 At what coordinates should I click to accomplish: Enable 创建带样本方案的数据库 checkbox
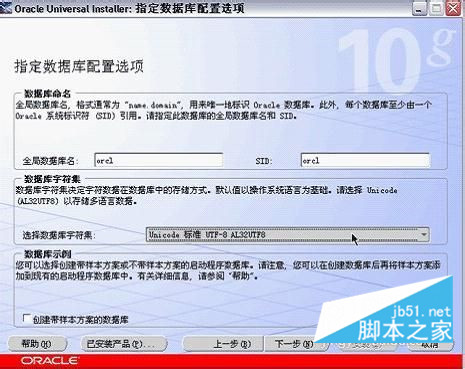click(27, 318)
